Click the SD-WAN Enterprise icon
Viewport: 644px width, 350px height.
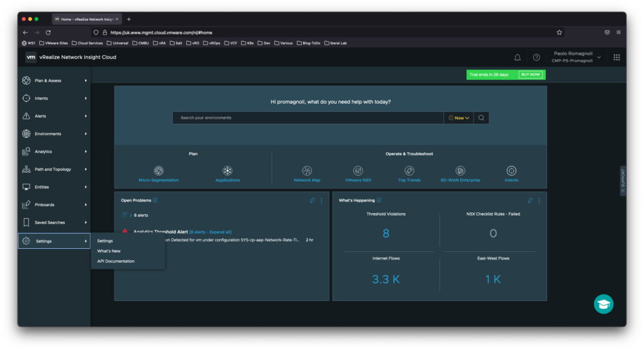tap(460, 170)
